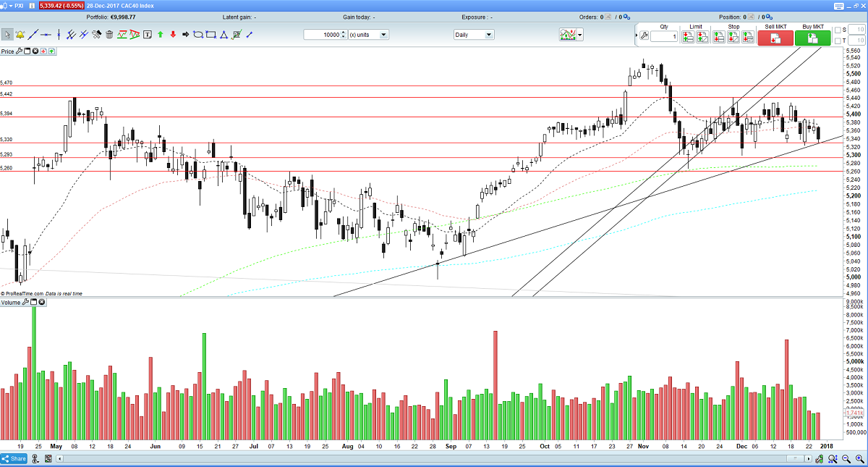Click the Share button
868x467 pixels.
click(14, 458)
